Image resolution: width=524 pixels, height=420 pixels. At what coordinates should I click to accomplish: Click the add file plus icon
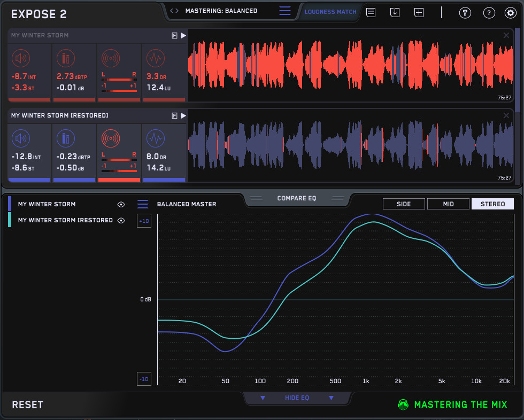tap(419, 13)
